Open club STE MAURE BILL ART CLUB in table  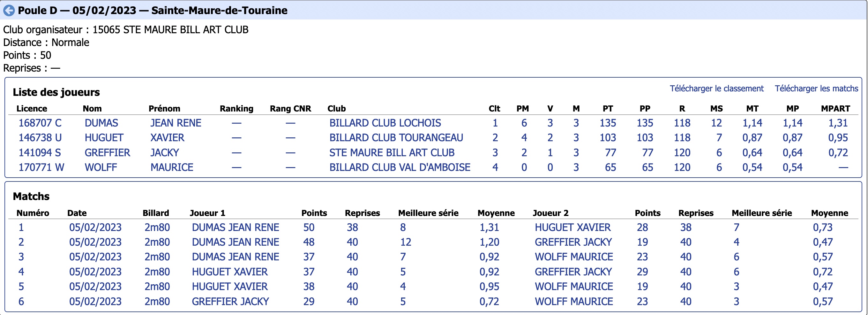(392, 152)
